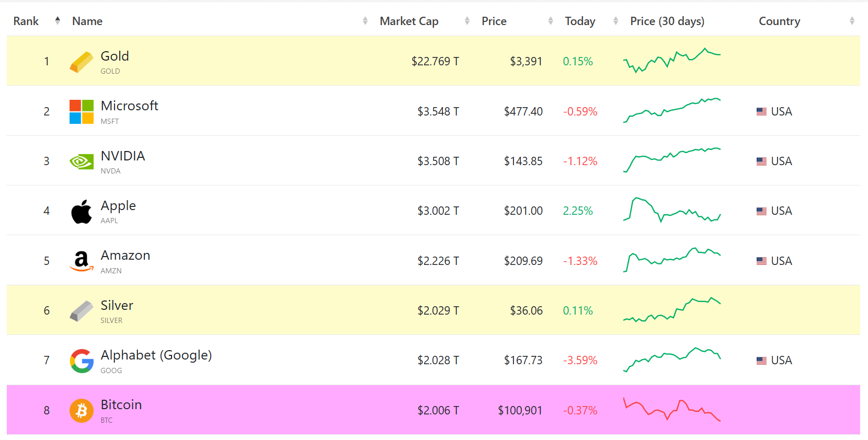Sort table by Name arrows
This screenshot has height=440, width=868.
coord(365,21)
